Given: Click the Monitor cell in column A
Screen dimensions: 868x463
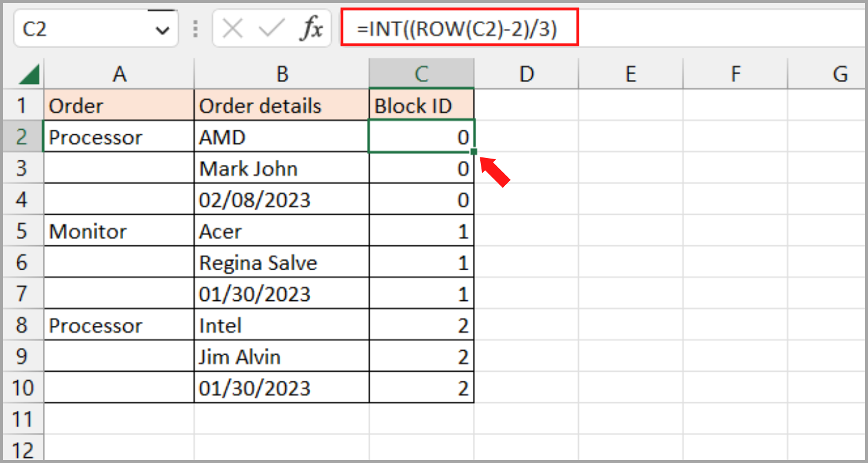Looking at the screenshot, I should 119,231.
